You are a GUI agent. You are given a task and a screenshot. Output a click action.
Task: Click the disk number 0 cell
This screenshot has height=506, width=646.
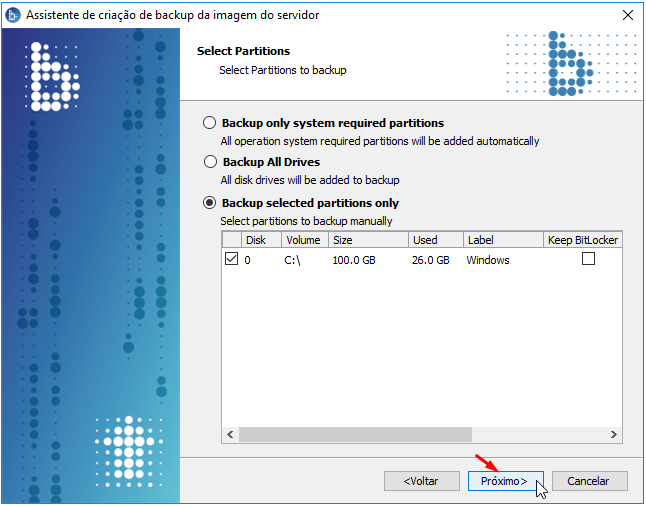(x=247, y=260)
